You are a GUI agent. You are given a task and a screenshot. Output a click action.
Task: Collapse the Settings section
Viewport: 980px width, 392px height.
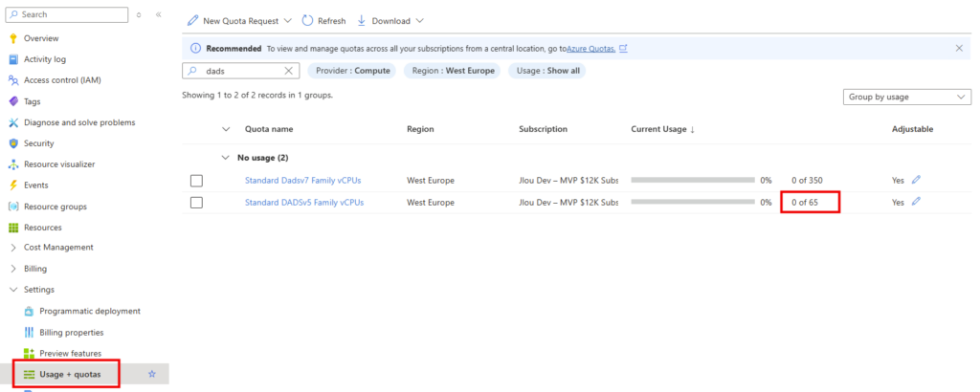click(12, 290)
